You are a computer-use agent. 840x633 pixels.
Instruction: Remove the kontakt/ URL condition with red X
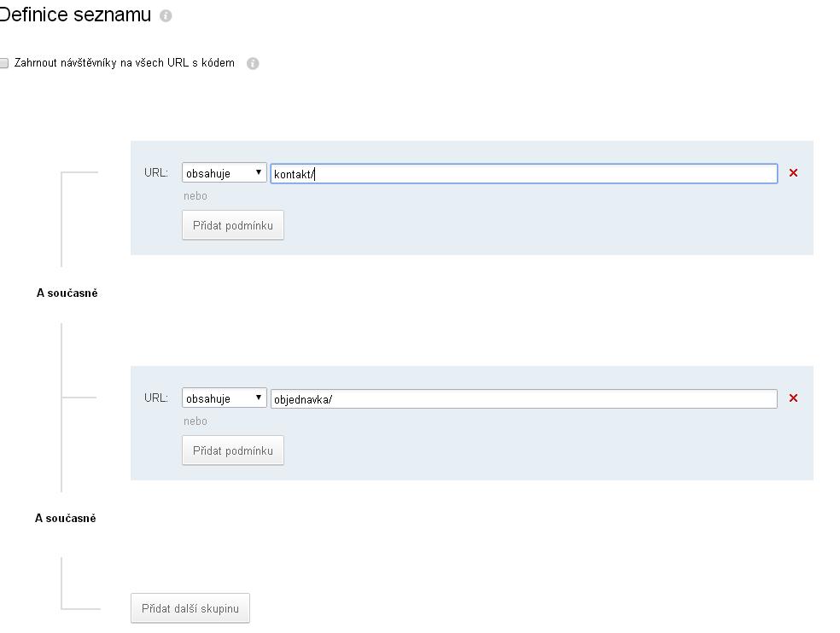click(793, 172)
